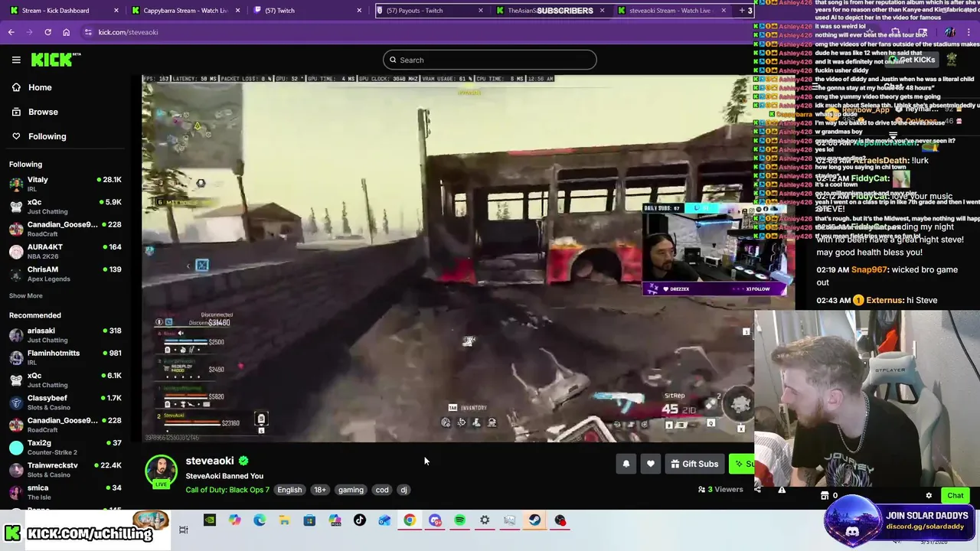The image size is (980, 551).
Task: Click the report warning triangle icon
Action: pos(782,490)
